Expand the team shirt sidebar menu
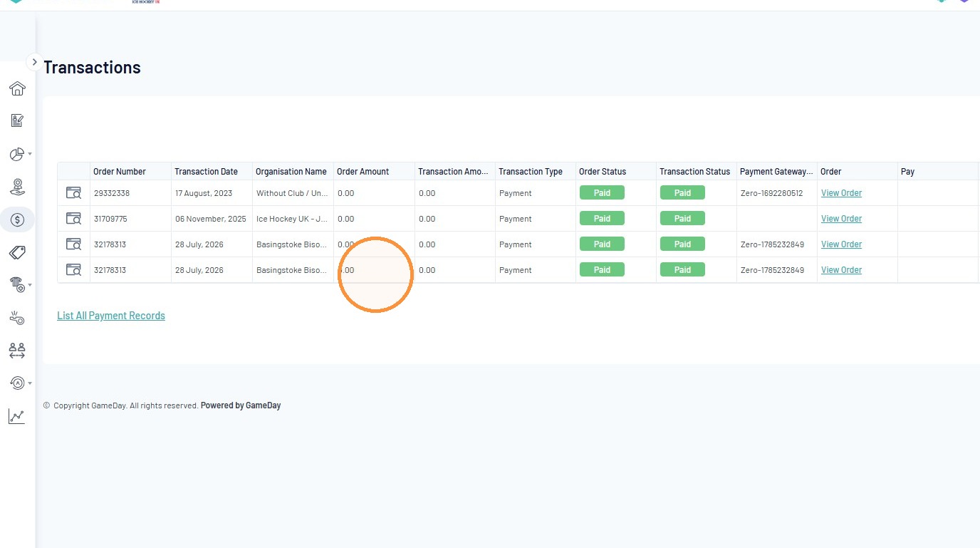This screenshot has width=980, height=548. [17, 285]
